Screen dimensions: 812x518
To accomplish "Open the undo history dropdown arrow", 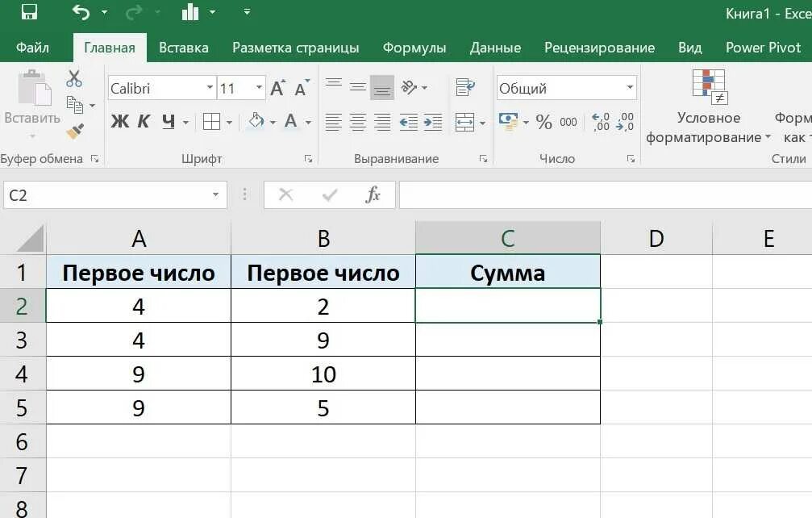I will (x=104, y=11).
